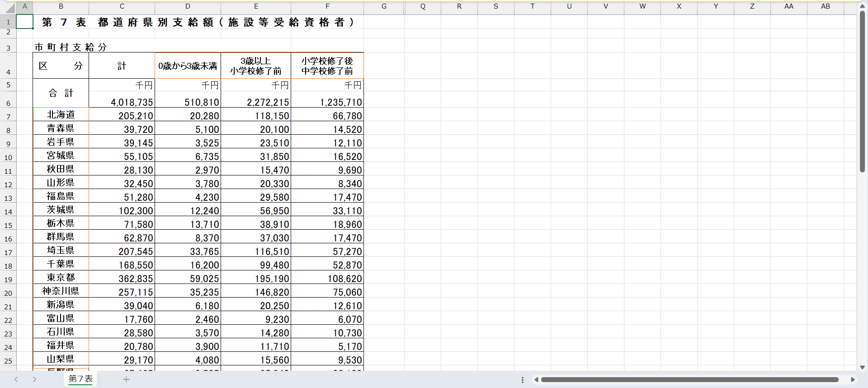Screen dimensions: 868x388
Task: Select the 東京都 cell
Action: [61, 277]
